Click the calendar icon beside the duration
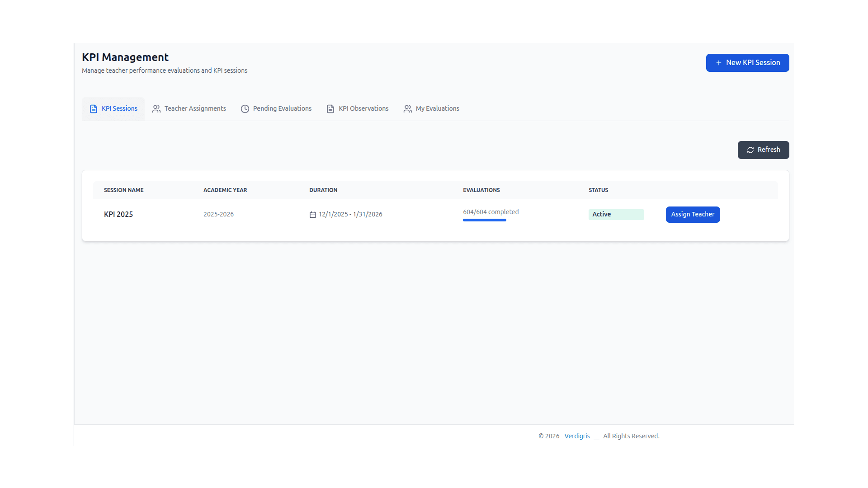Viewport: 868px width, 488px height. pos(312,215)
